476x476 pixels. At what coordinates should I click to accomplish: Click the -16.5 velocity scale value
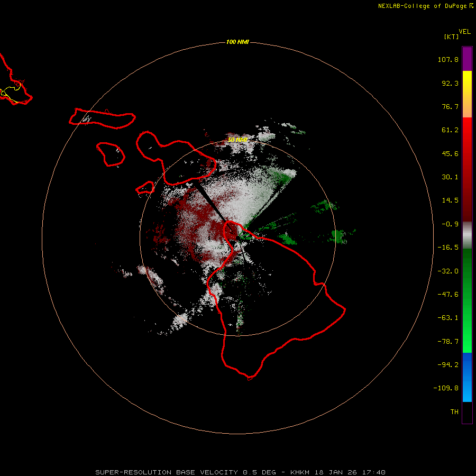(448, 248)
